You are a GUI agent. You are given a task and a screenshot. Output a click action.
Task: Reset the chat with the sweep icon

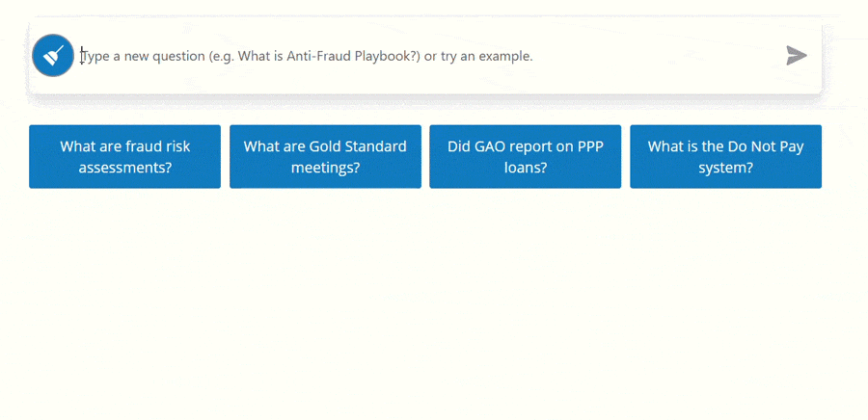tap(53, 56)
